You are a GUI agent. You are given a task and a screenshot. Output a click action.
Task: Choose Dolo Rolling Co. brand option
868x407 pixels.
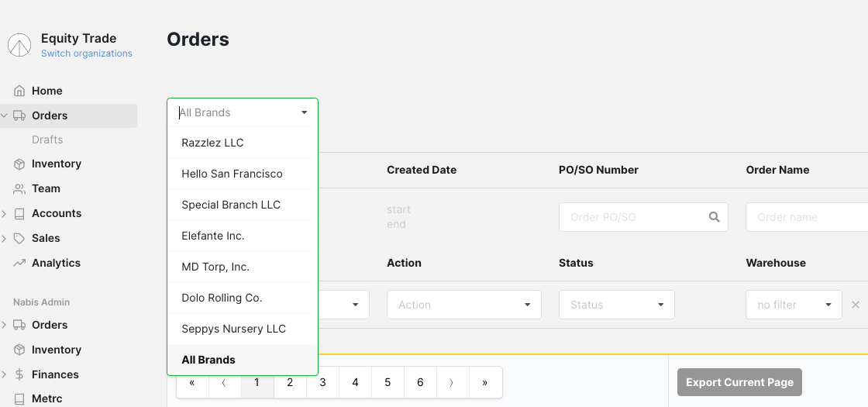click(222, 298)
